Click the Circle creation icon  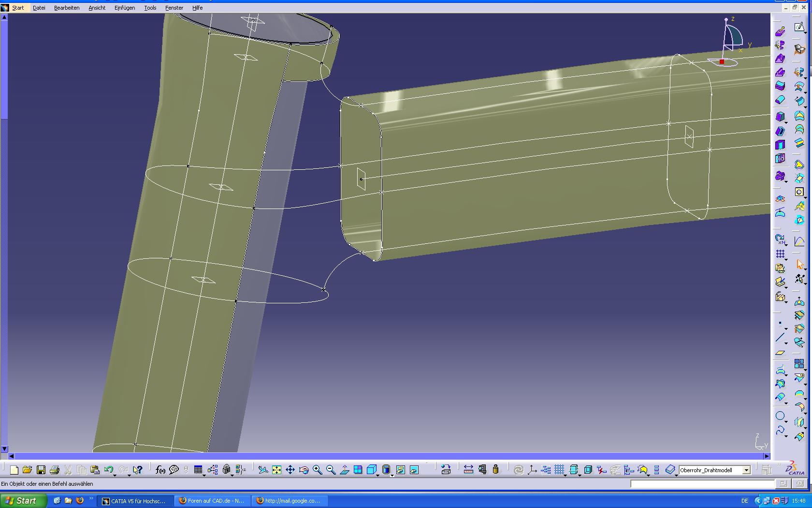tap(780, 416)
